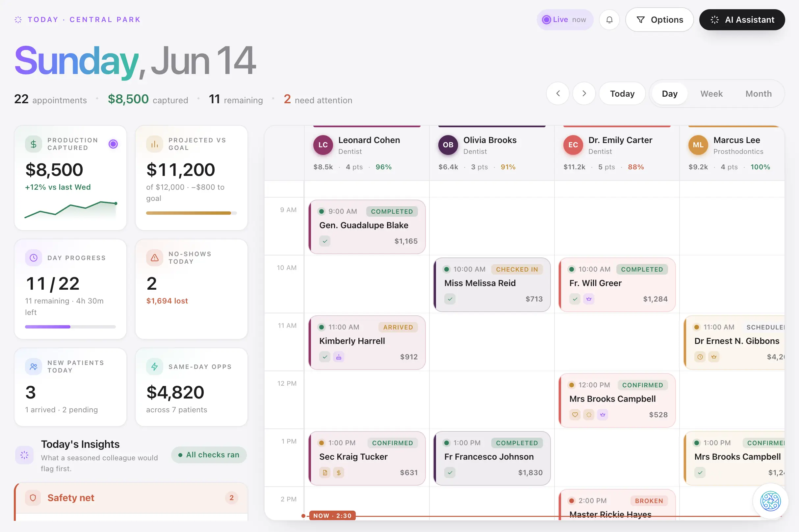The image size is (799, 532).
Task: Click the NOW 2:30 timeline marker
Action: coord(332,516)
